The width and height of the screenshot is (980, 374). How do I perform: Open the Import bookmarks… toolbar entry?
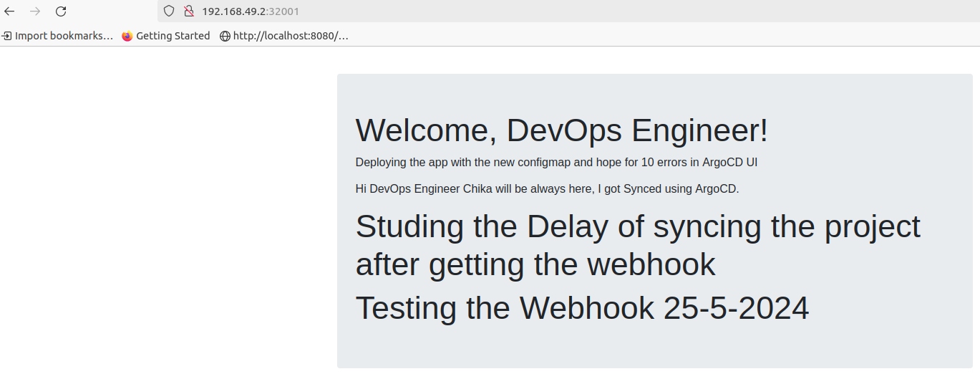click(x=58, y=36)
